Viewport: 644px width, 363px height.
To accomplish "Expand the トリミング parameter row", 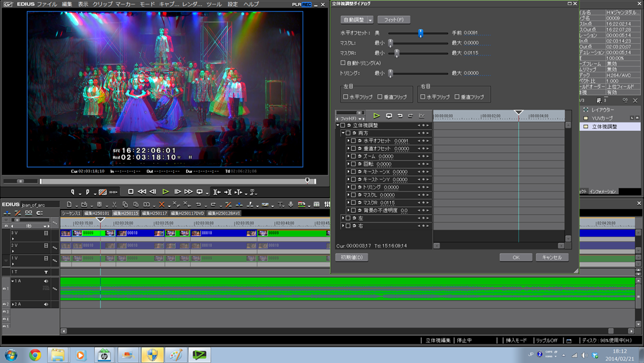I will tap(348, 187).
